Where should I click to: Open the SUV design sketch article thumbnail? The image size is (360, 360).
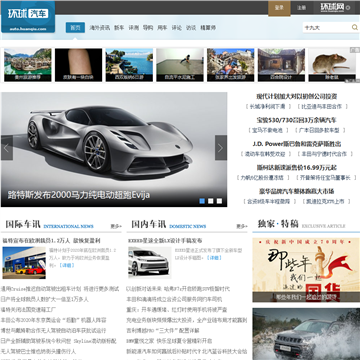pyautogui.click(x=150, y=263)
